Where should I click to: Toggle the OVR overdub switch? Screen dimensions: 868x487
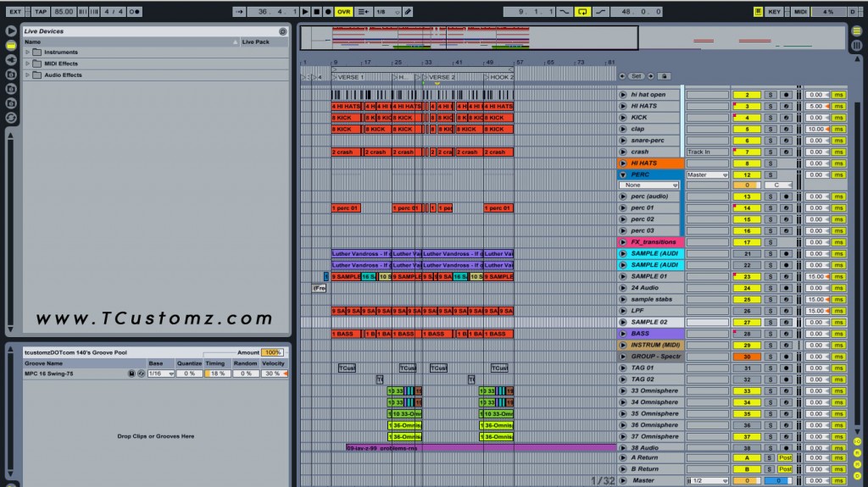[344, 11]
